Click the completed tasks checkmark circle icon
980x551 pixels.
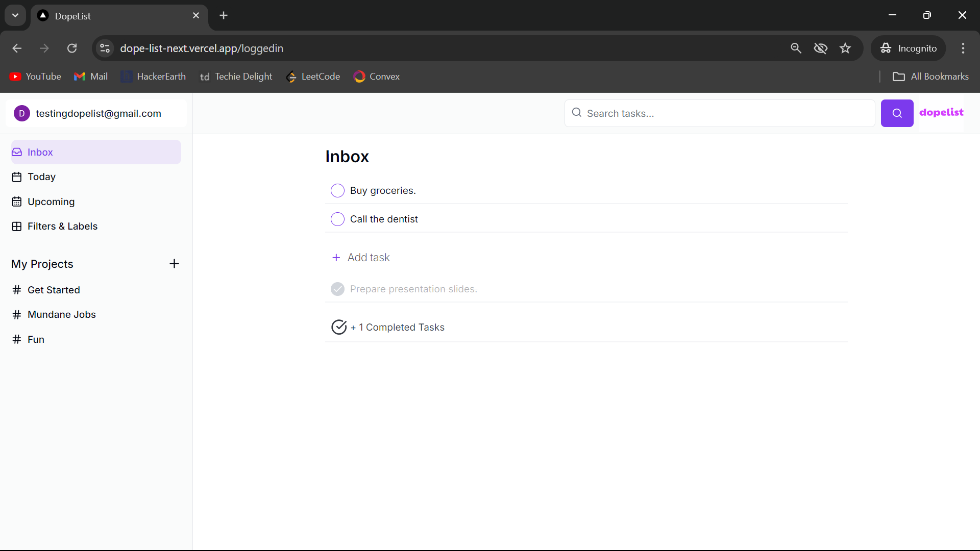click(x=339, y=327)
